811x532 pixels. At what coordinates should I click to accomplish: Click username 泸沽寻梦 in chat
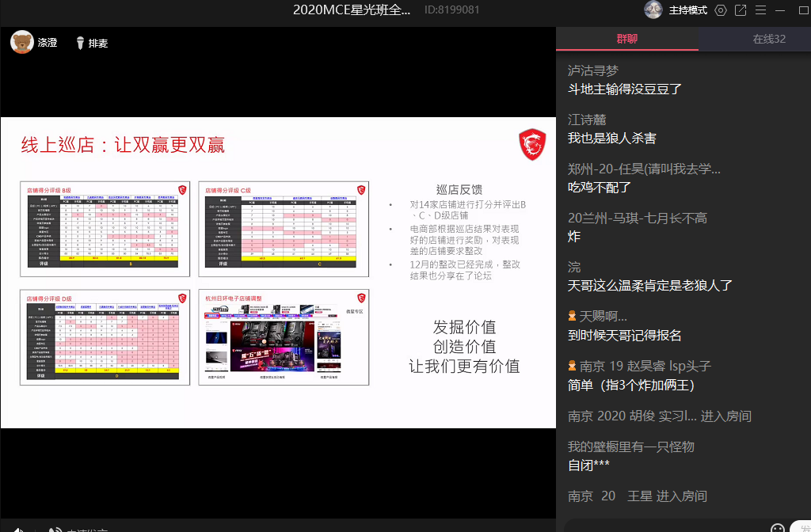(x=593, y=70)
